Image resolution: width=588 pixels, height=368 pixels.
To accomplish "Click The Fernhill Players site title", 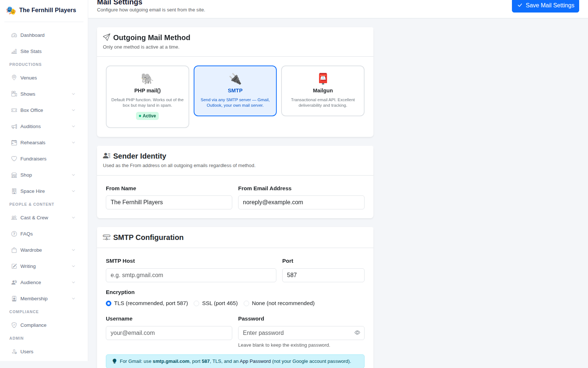I will click(x=48, y=10).
